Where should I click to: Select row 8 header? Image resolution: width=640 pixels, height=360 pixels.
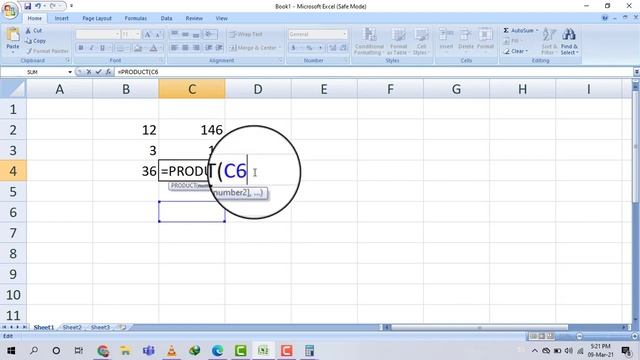coord(13,253)
